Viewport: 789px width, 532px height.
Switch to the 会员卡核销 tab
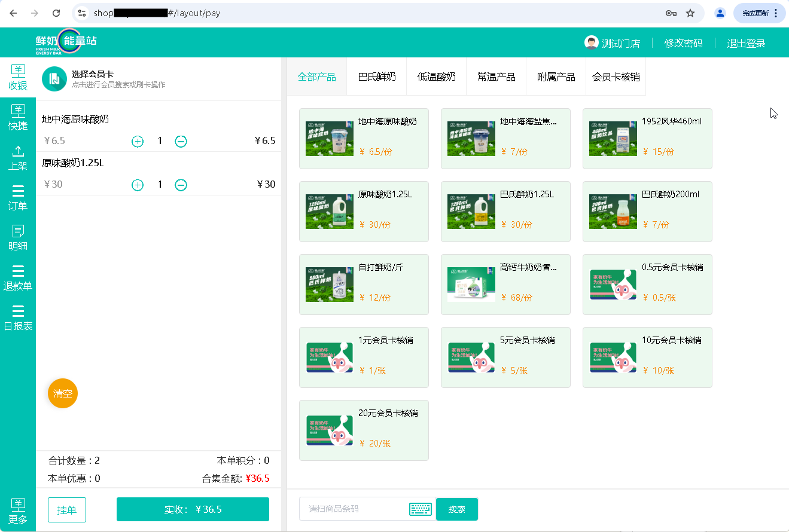point(616,77)
